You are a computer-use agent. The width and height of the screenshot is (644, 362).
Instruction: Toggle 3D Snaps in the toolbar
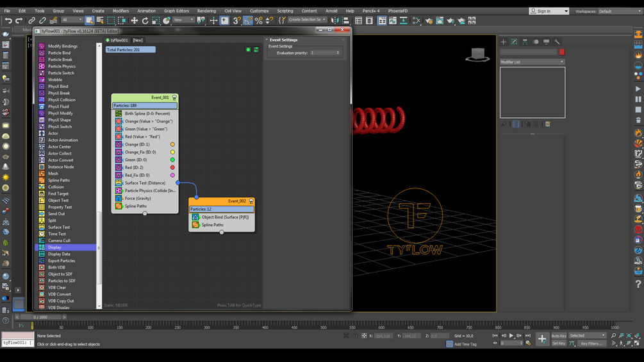(236, 20)
